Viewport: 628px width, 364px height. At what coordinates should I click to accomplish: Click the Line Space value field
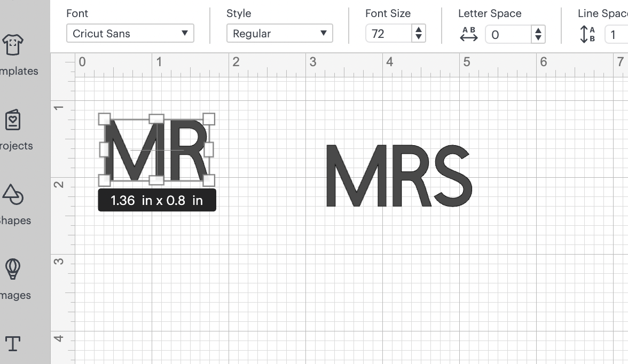(616, 35)
